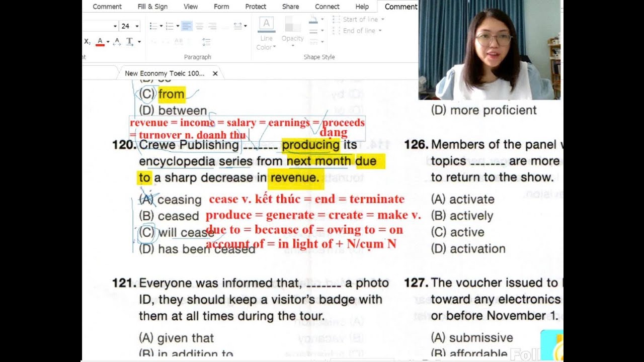Expand the line thickness dropdown arrow

pos(322,31)
